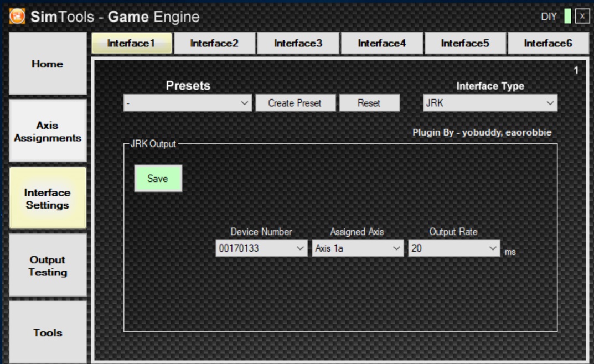This screenshot has width=594, height=364.
Task: Open the Interface Type dropdown showing JRK
Action: 490,103
